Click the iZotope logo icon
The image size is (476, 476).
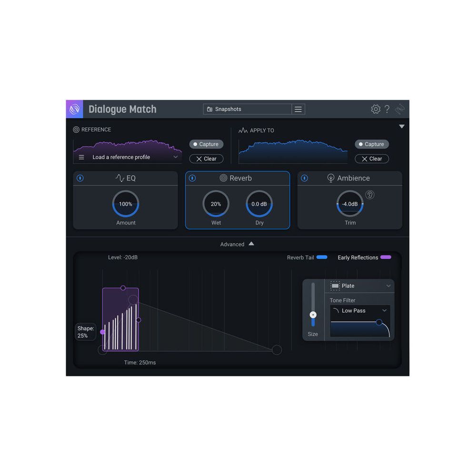click(x=74, y=109)
